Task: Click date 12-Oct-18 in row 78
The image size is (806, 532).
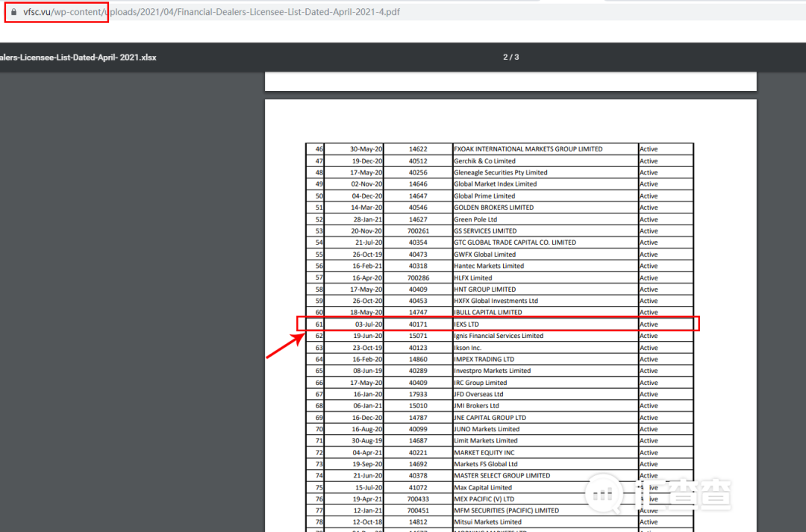Action: [367, 522]
